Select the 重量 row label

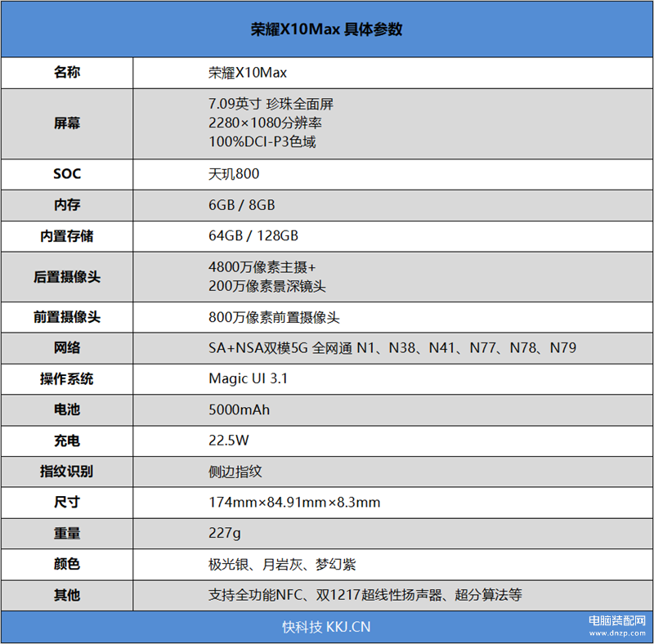(67, 533)
